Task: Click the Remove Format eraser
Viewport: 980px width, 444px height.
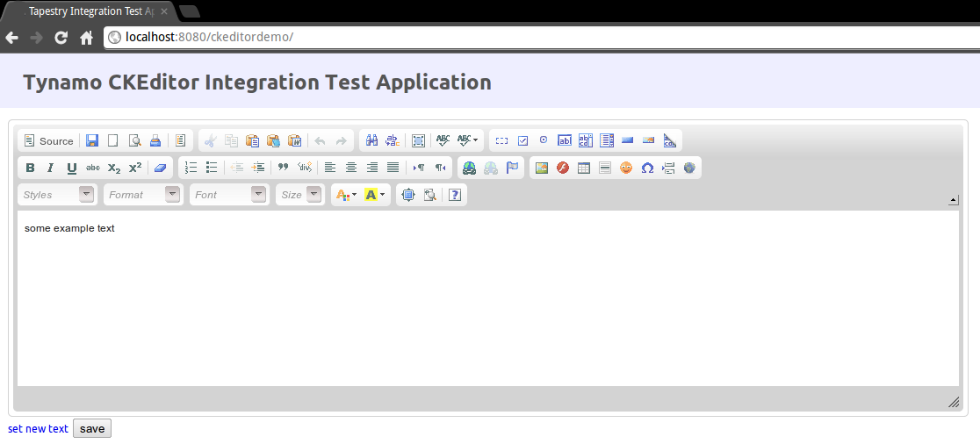Action: tap(161, 168)
